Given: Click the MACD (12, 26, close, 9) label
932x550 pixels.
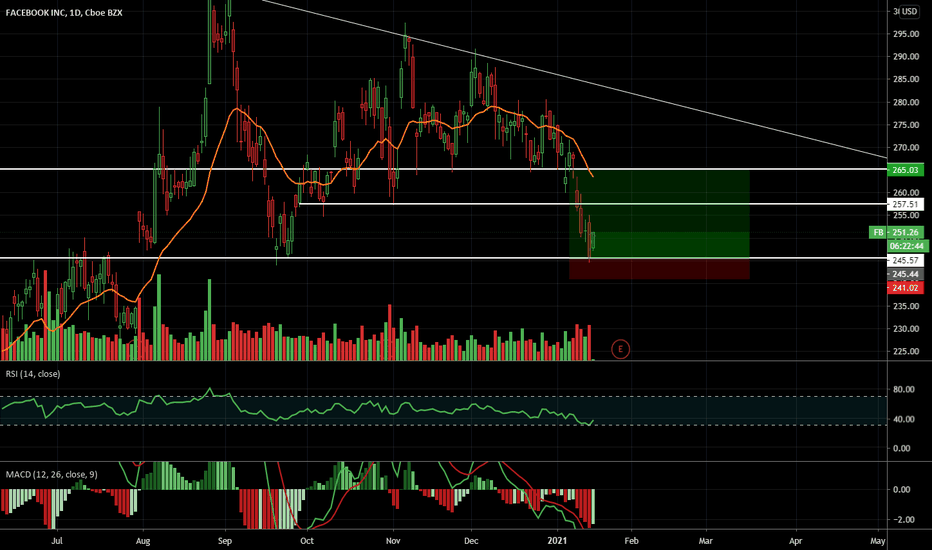Looking at the screenshot, I should [x=52, y=474].
